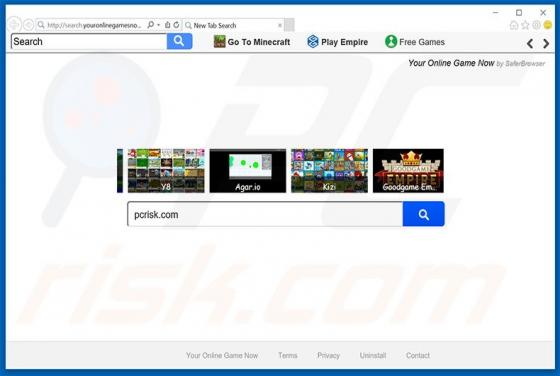Click the browser back arrow button
The height and width of the screenshot is (376, 560).
14,25
